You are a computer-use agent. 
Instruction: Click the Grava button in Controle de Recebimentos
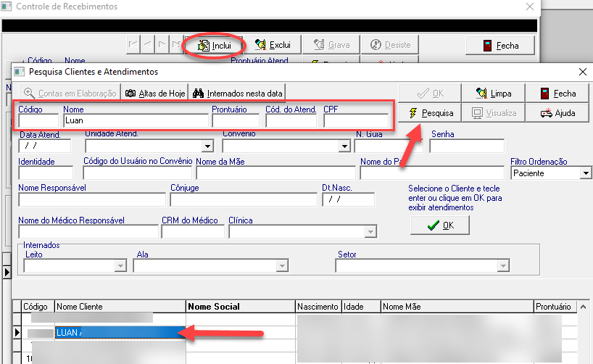331,45
